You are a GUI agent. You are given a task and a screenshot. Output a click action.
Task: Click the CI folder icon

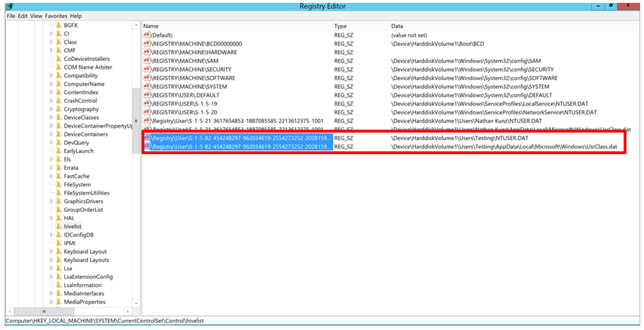[59, 33]
